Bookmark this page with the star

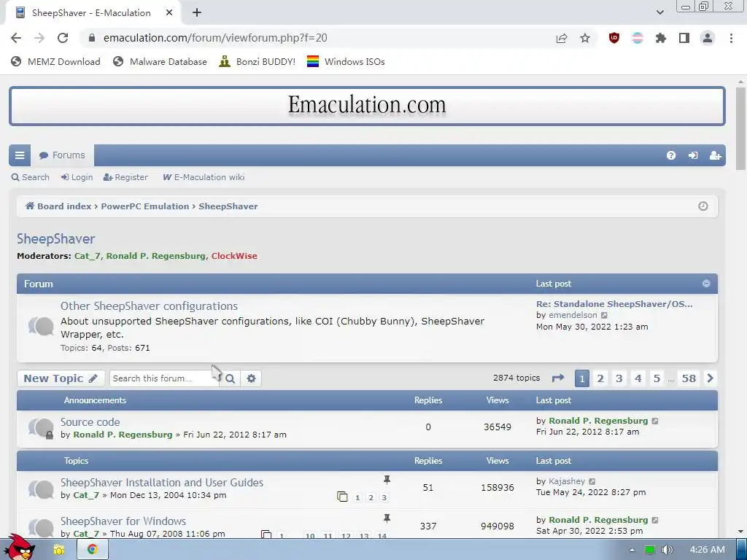pos(585,38)
